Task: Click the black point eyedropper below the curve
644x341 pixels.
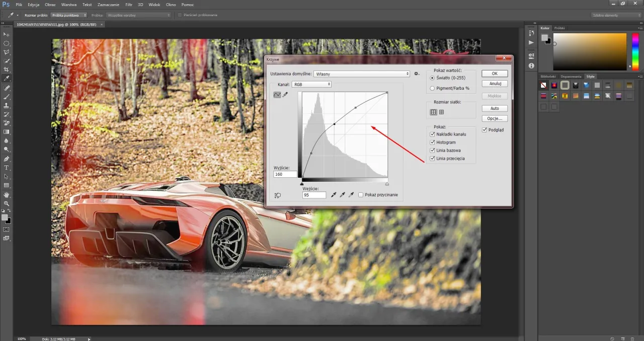Action: [334, 194]
